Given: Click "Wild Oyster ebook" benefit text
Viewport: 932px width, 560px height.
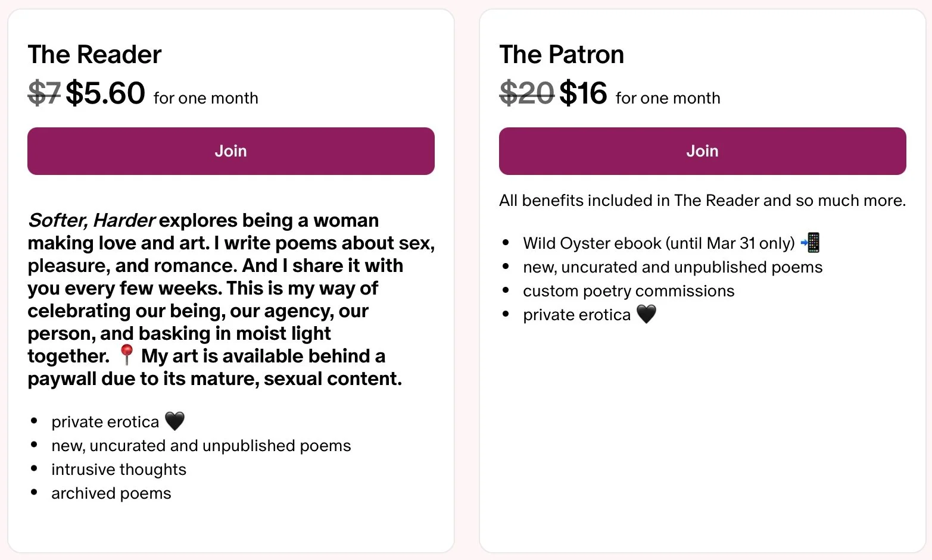Looking at the screenshot, I should pyautogui.click(x=592, y=243).
